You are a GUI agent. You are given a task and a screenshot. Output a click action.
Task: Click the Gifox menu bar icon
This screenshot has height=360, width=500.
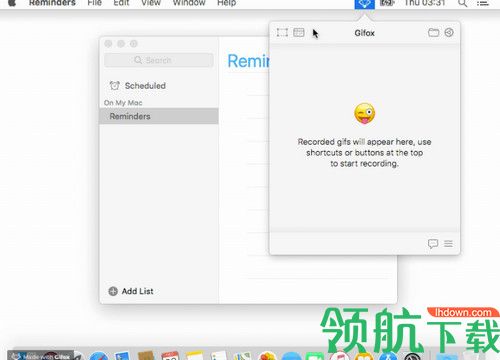(x=364, y=4)
